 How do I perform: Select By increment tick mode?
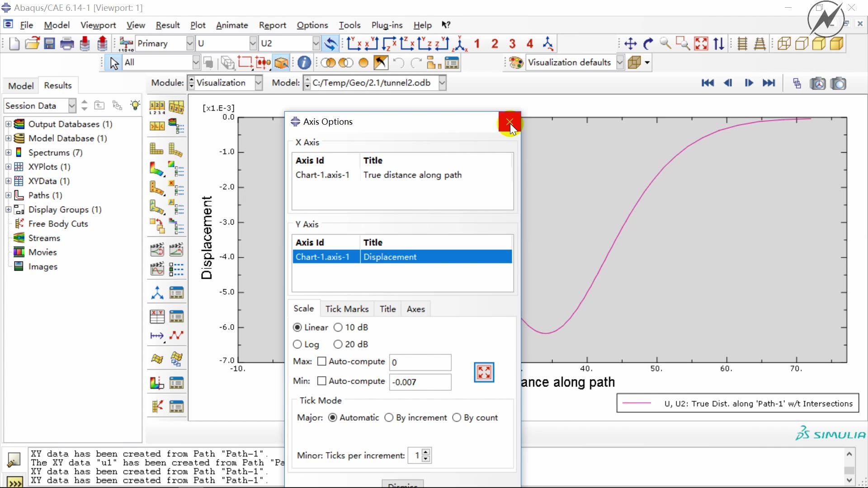point(389,418)
